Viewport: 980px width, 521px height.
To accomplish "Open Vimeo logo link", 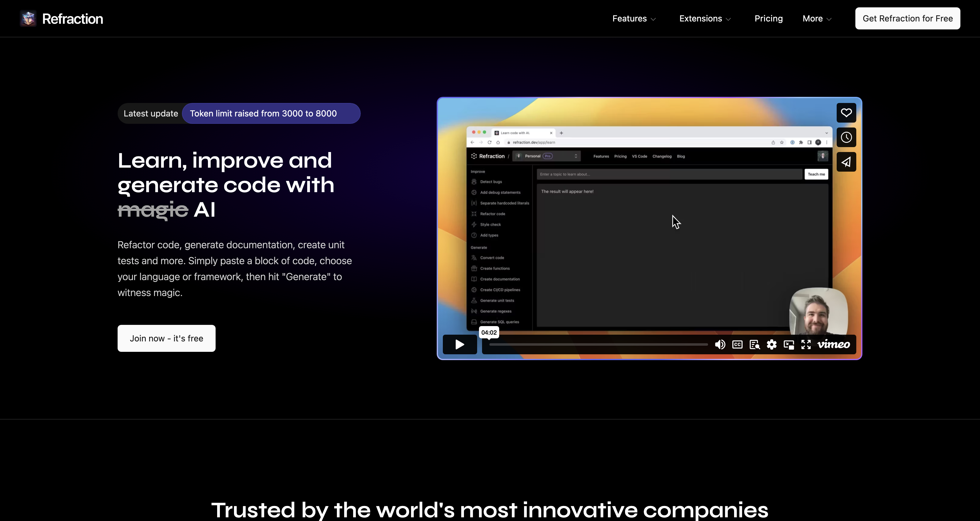I will coord(834,344).
